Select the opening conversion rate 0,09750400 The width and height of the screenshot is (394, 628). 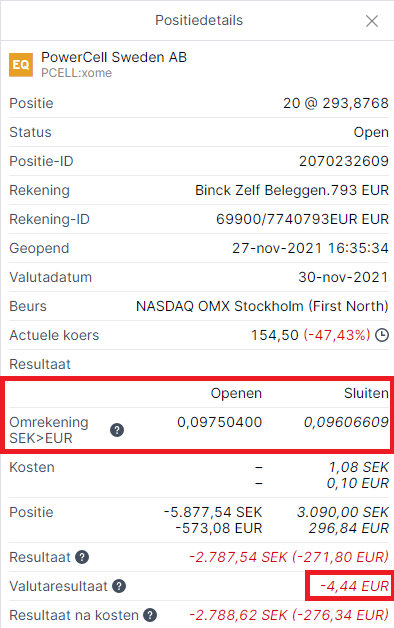click(219, 422)
